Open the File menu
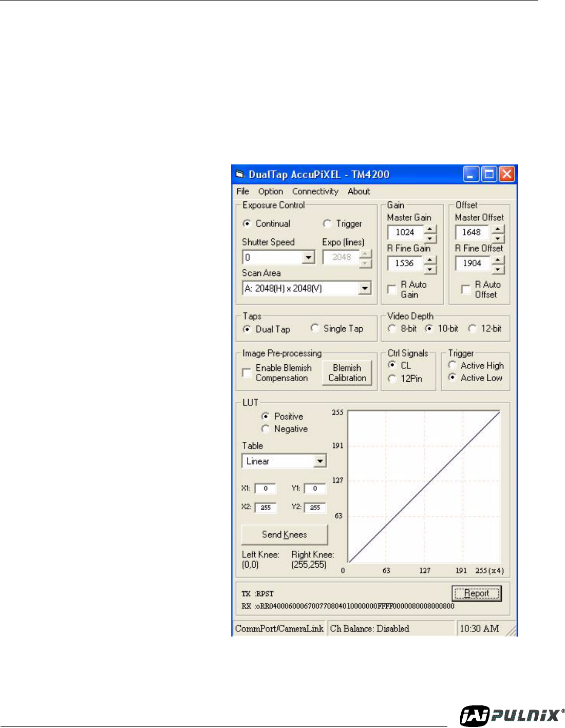This screenshot has height=728, width=565. pos(242,191)
